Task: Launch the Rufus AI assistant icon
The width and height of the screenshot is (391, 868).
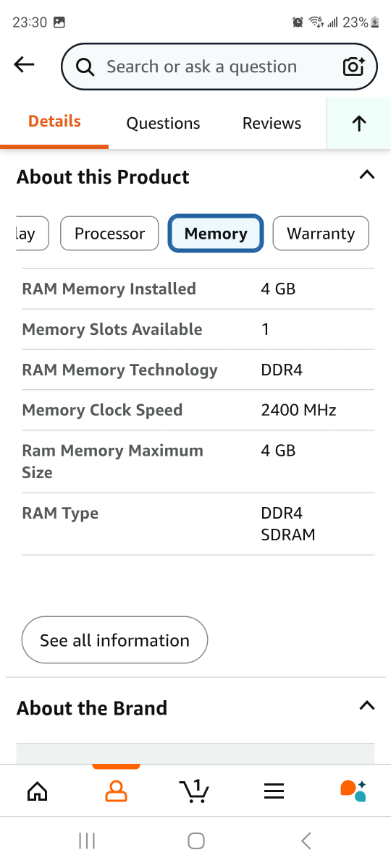Action: click(x=353, y=791)
